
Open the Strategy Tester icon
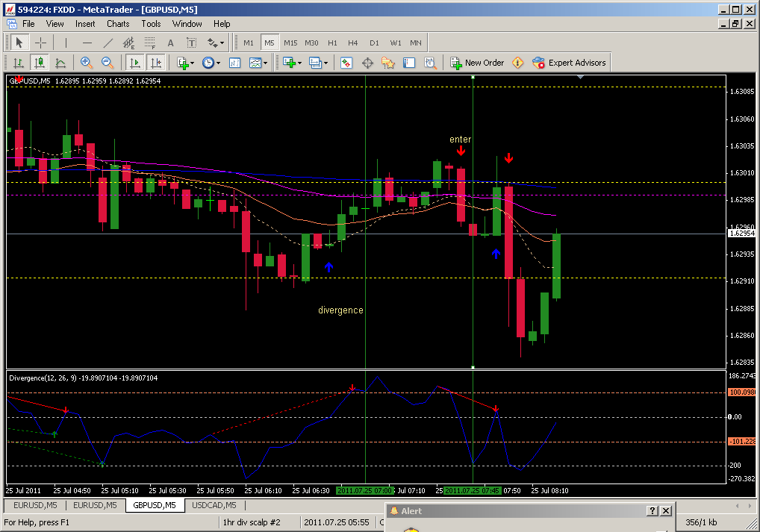click(x=430, y=63)
